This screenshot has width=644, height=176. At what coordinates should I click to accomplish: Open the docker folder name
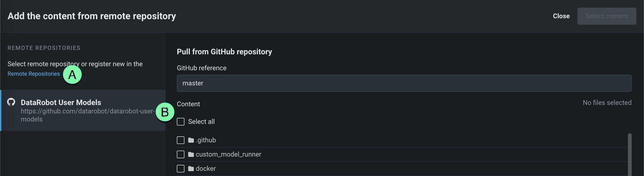[x=205, y=169]
